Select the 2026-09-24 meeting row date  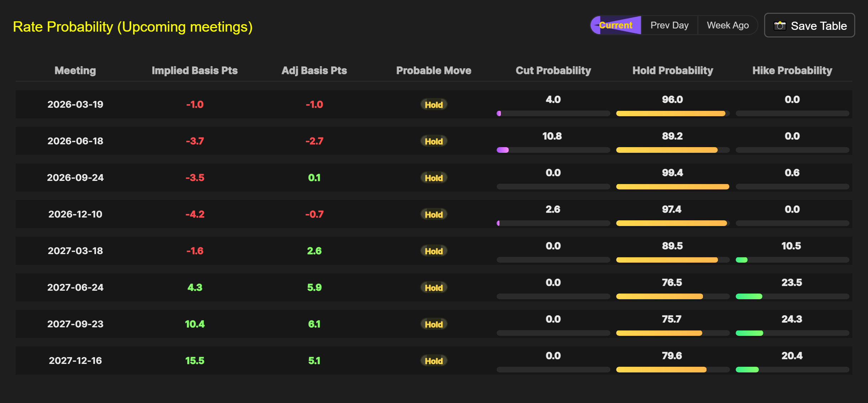click(x=75, y=178)
